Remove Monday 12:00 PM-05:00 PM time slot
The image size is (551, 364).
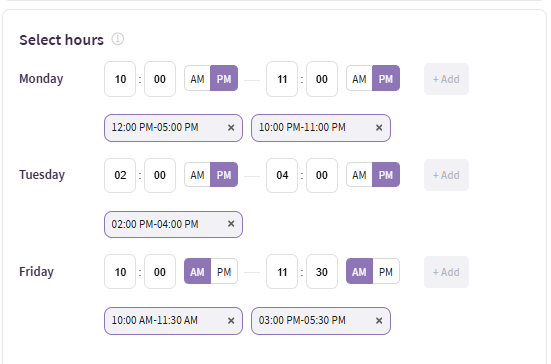(x=231, y=128)
